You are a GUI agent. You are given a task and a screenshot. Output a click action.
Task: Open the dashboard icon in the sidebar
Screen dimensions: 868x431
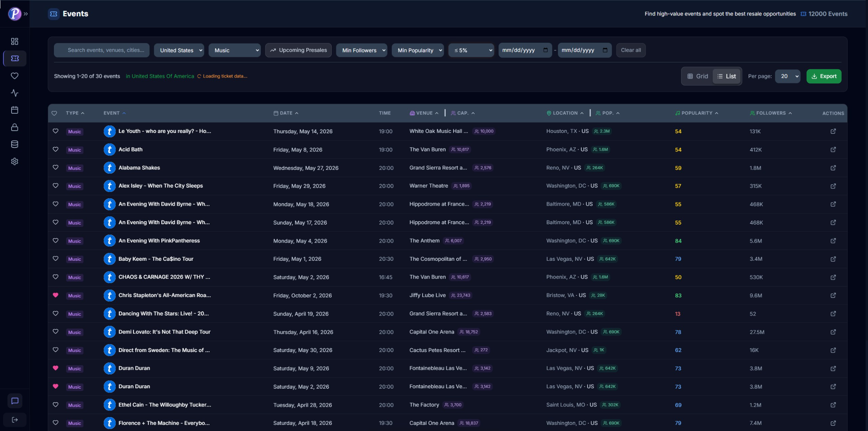(14, 41)
